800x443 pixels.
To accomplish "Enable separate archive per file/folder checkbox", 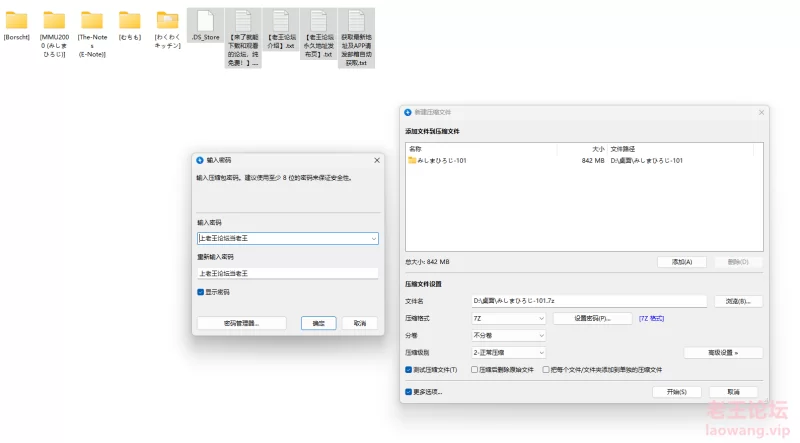I will [x=546, y=370].
